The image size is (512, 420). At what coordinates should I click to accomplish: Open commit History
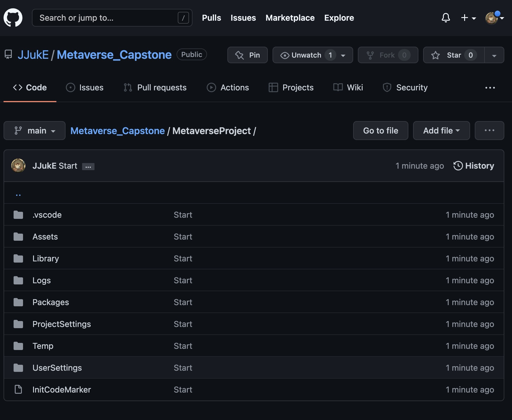tap(474, 166)
